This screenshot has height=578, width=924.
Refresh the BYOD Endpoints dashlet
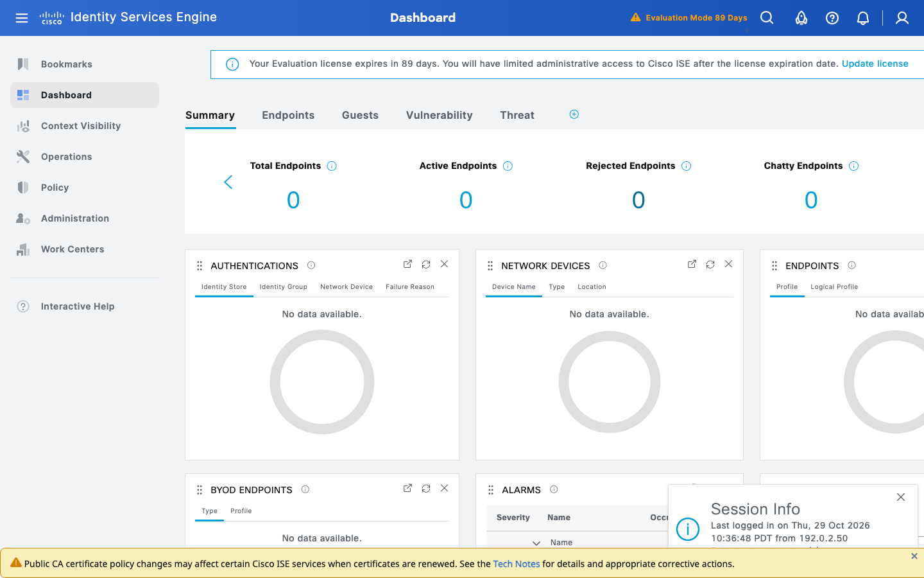(426, 488)
